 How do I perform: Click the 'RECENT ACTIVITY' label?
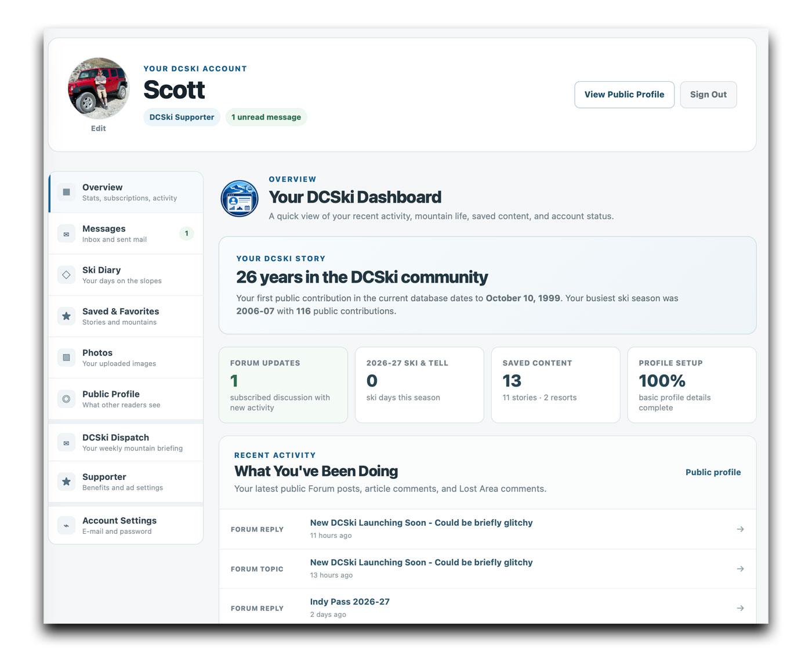[275, 456]
